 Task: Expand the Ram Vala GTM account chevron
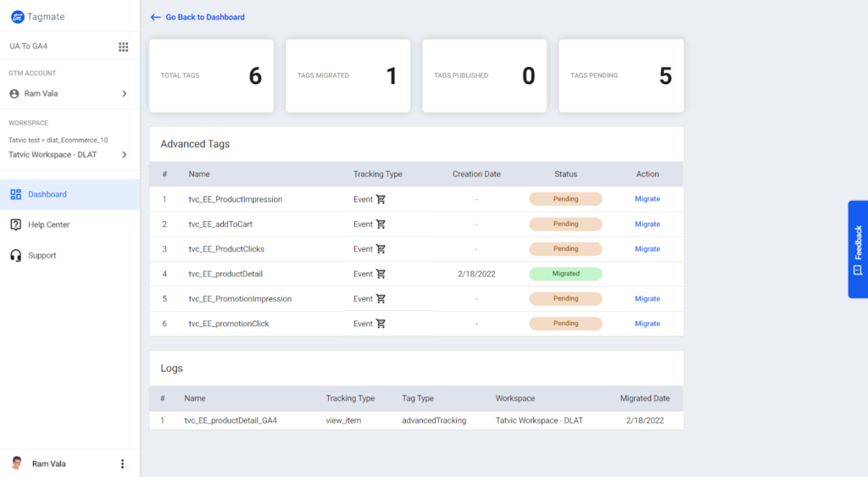[x=125, y=93]
